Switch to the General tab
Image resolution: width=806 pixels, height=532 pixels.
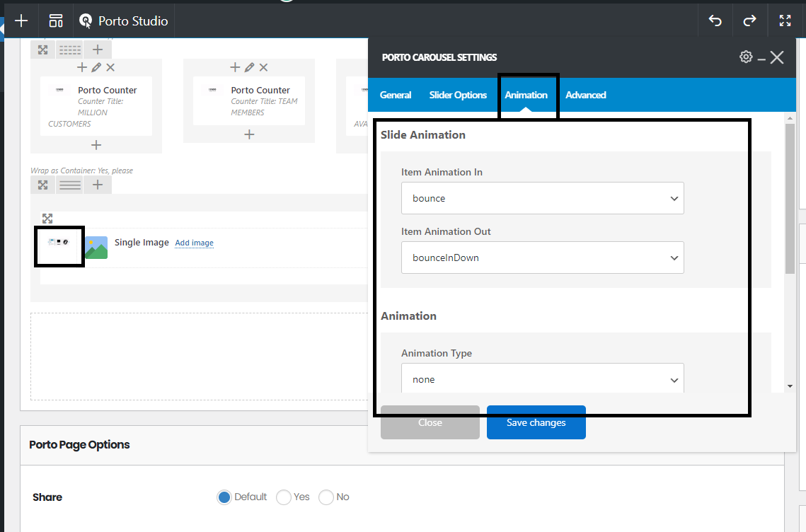coord(396,95)
